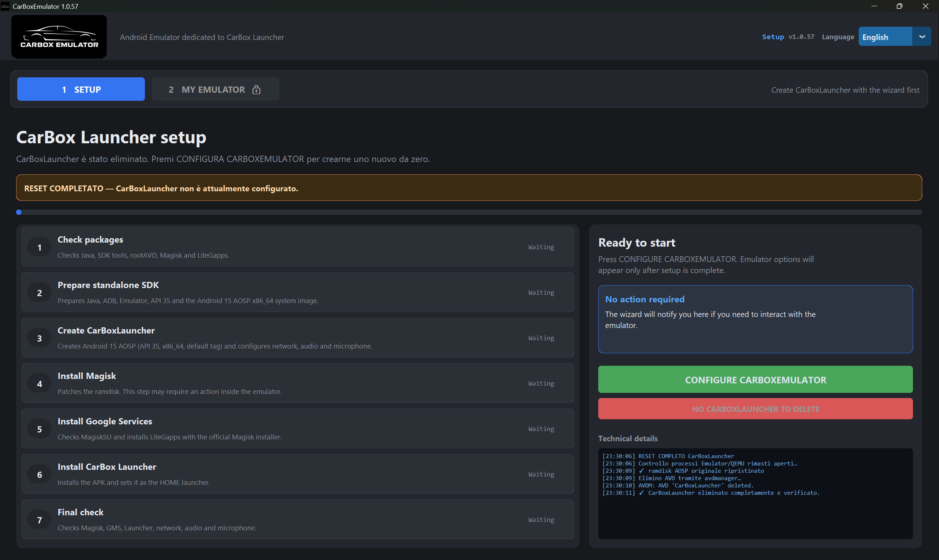Click the log line RESET COMPLETO CarBoxLauncher
The height and width of the screenshot is (560, 939).
[668, 456]
